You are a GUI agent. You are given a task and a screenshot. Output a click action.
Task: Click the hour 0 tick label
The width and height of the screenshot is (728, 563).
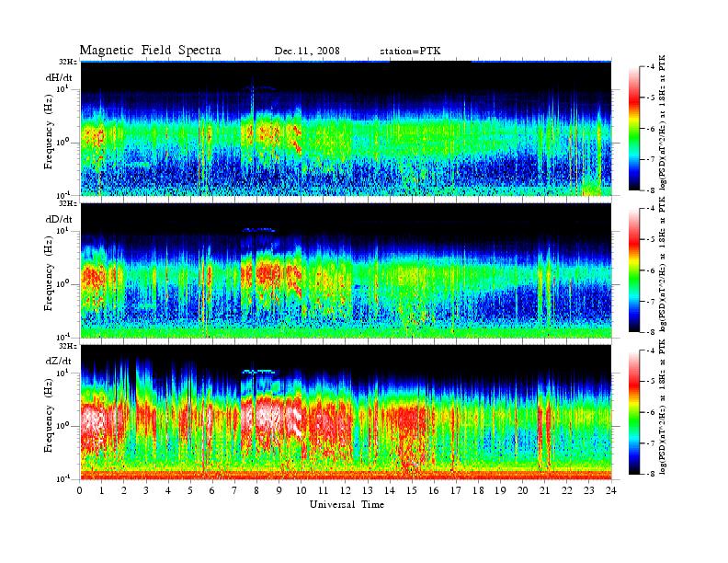pos(80,490)
